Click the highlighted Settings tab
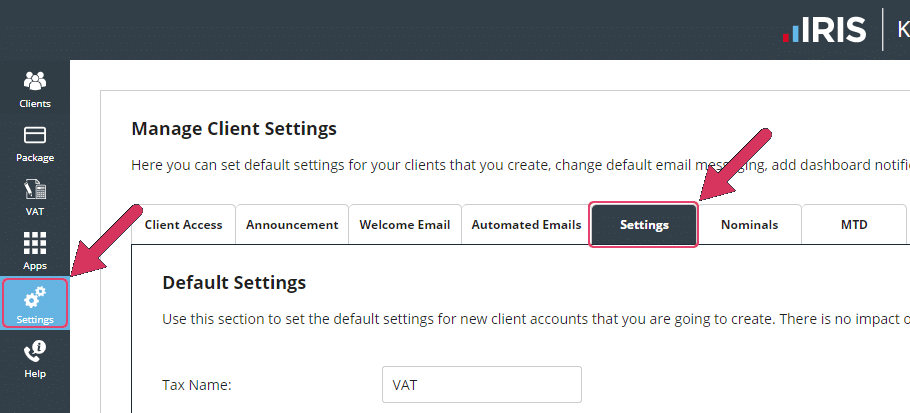This screenshot has height=413, width=910. coord(644,225)
